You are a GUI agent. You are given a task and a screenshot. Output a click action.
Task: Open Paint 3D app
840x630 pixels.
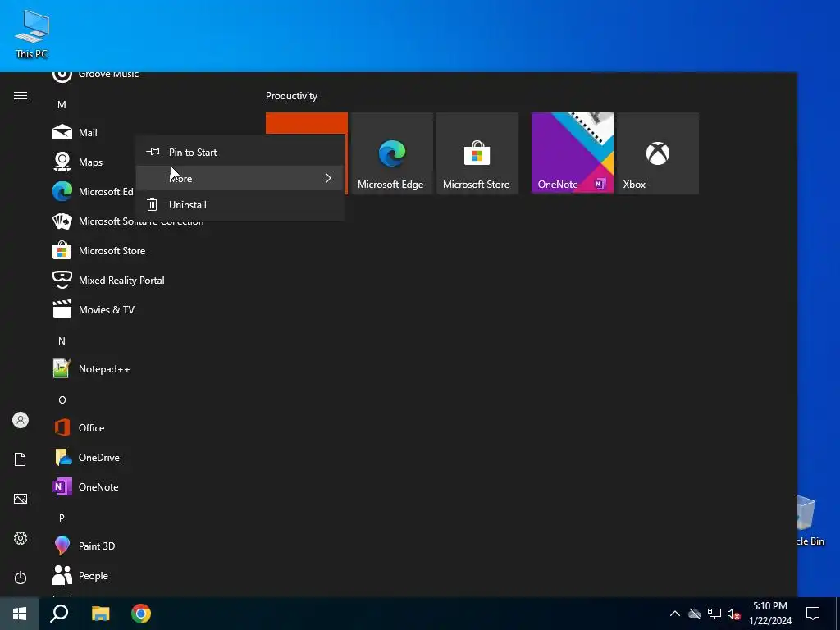point(84,546)
